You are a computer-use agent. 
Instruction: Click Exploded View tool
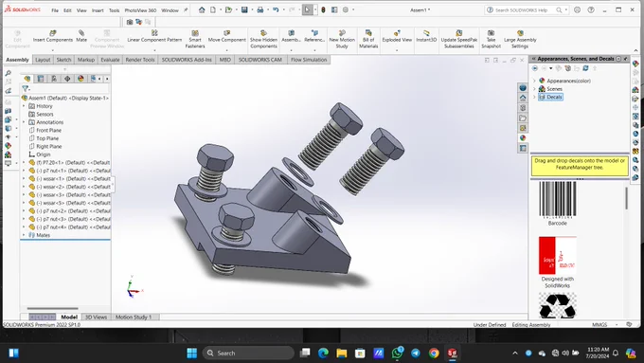[397, 36]
